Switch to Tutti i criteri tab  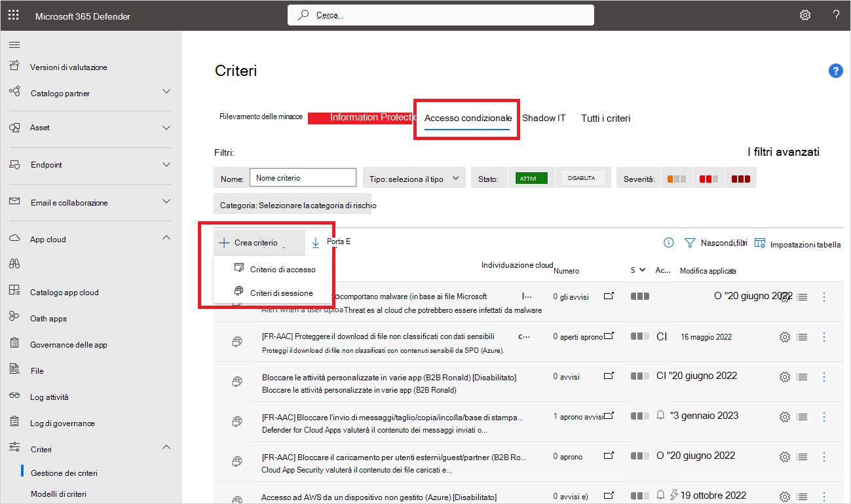point(606,118)
